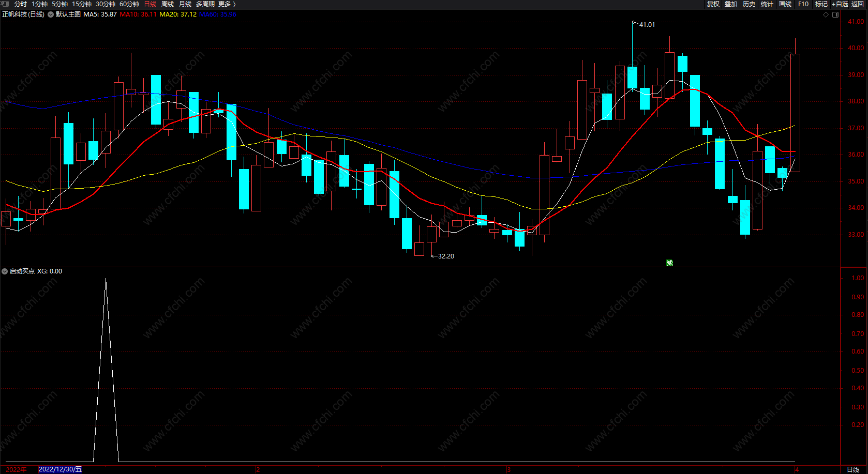Toggle the side panel icon near price axis
Screen dimensions: 868x474
pos(835,14)
